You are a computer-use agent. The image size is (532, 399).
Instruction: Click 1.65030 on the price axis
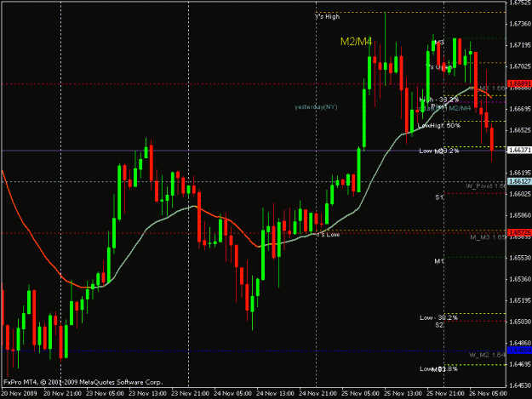coord(520,322)
